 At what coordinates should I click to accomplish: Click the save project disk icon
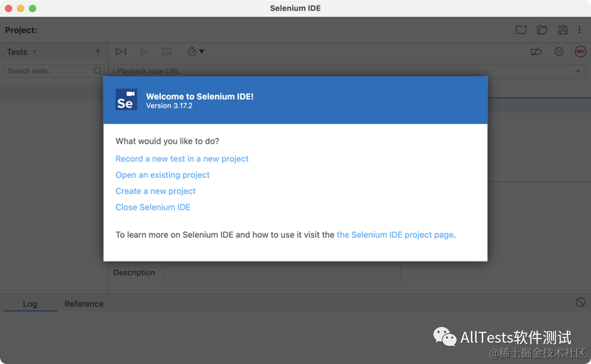[x=562, y=30]
